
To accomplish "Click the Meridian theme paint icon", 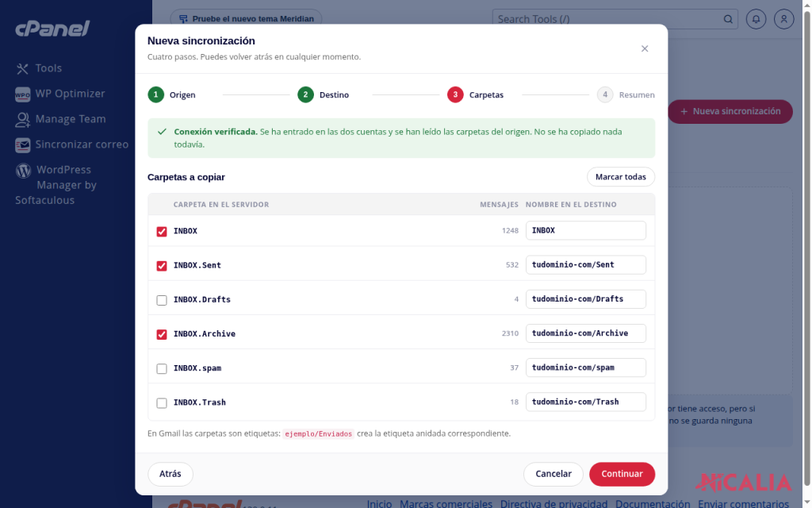I will pos(183,19).
